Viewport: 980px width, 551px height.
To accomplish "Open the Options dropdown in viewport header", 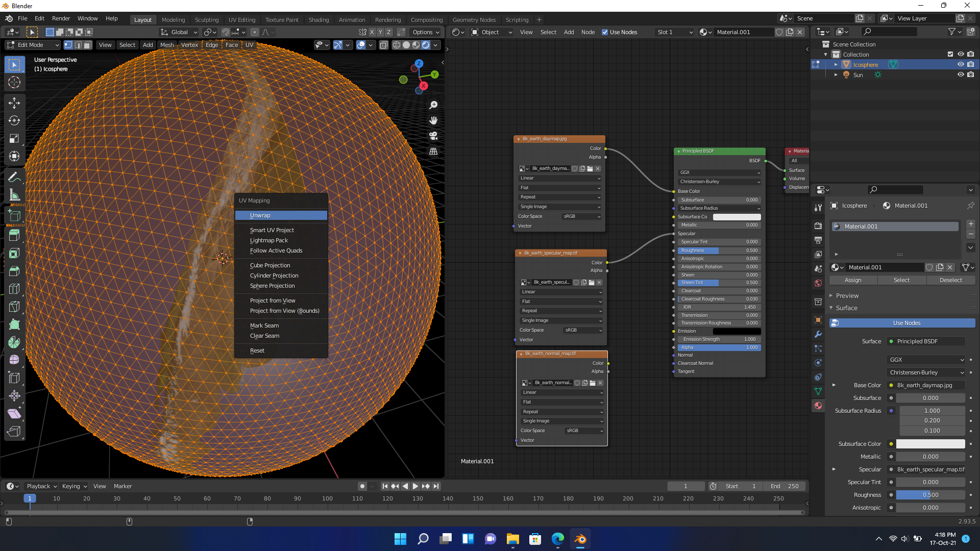I will (x=426, y=32).
